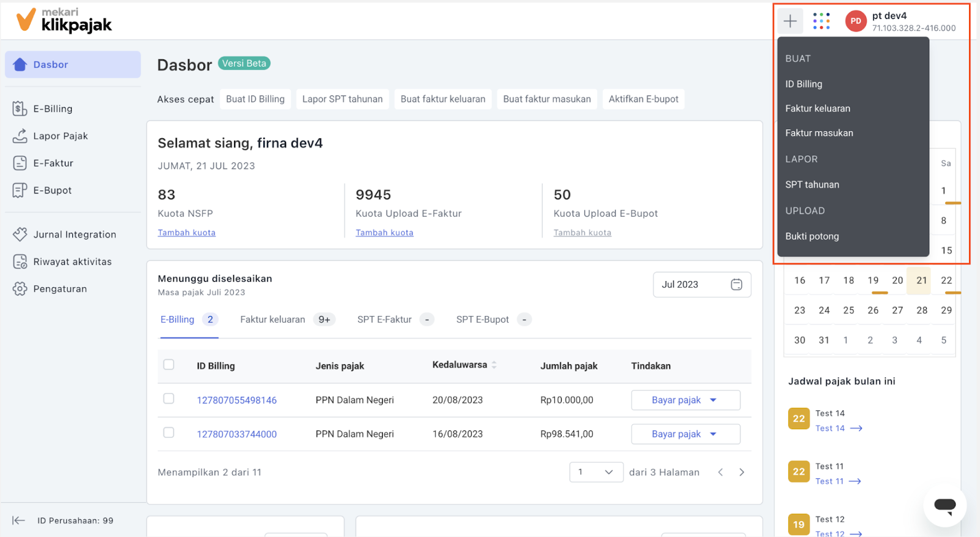
Task: Check the row for billing 127807055498146
Action: point(168,399)
